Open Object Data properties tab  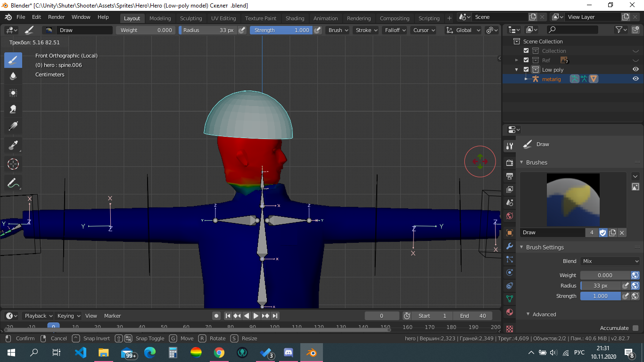coord(509,299)
